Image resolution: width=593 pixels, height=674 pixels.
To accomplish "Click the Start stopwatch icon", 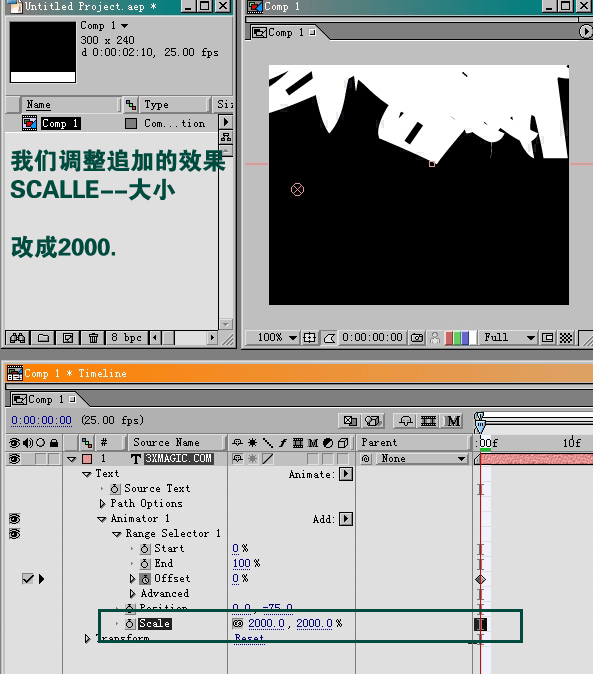I will 145,548.
